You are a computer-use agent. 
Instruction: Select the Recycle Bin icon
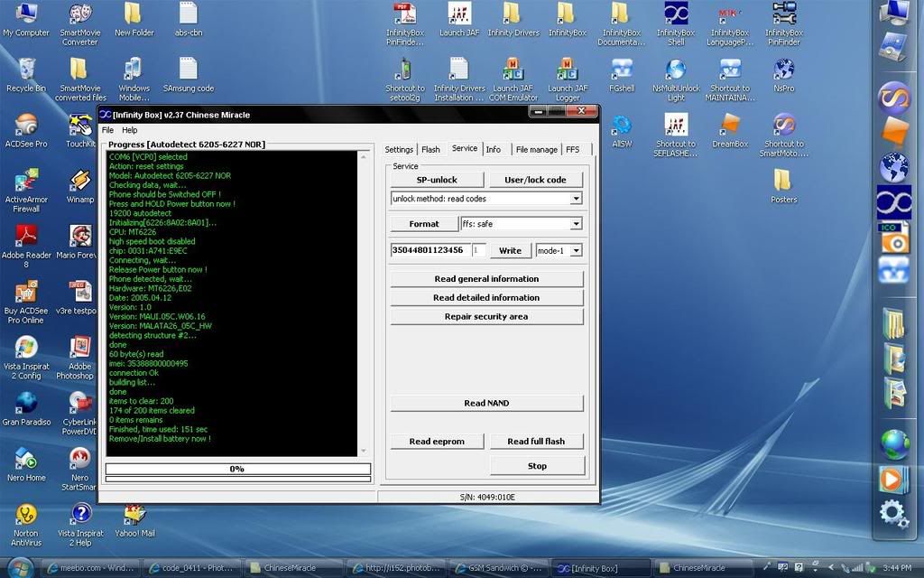click(26, 75)
